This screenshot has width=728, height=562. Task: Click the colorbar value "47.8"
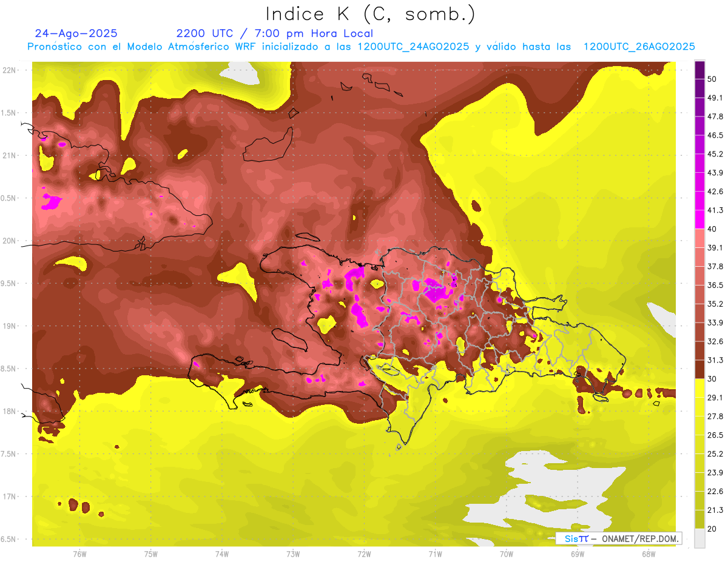click(715, 116)
